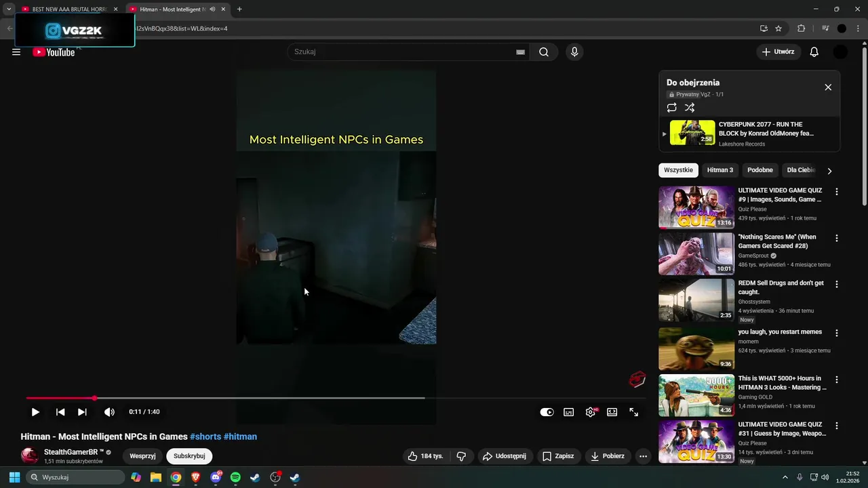
Task: Toggle playlist loop
Action: point(671,108)
